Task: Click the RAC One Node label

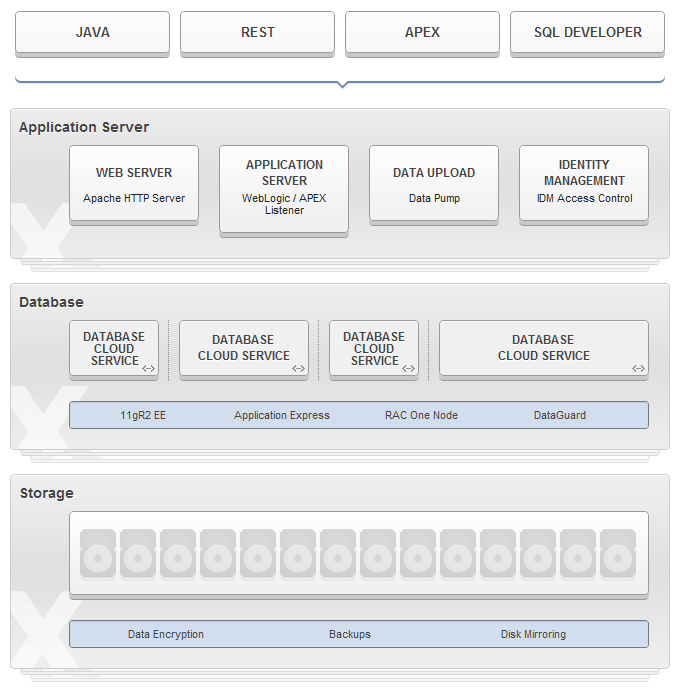Action: tap(422, 415)
